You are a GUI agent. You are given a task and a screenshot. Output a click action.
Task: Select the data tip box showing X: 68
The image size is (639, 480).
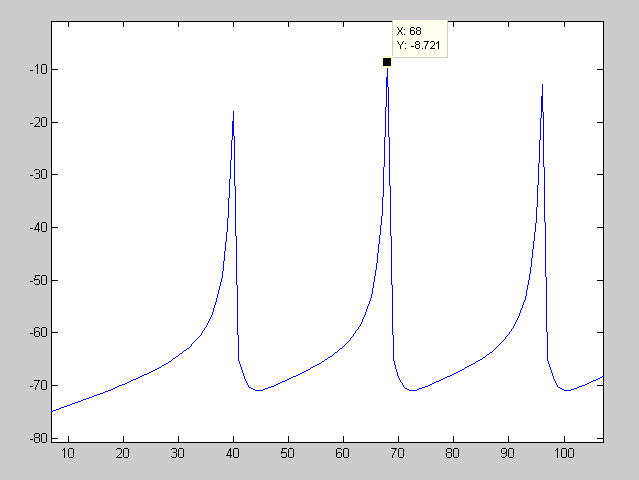point(418,38)
